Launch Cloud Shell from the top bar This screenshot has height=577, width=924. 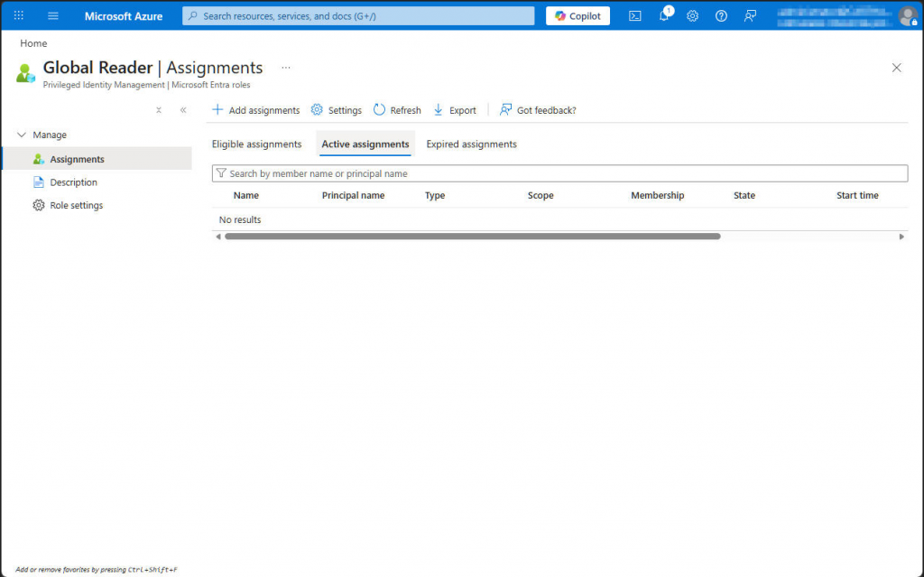coord(634,15)
